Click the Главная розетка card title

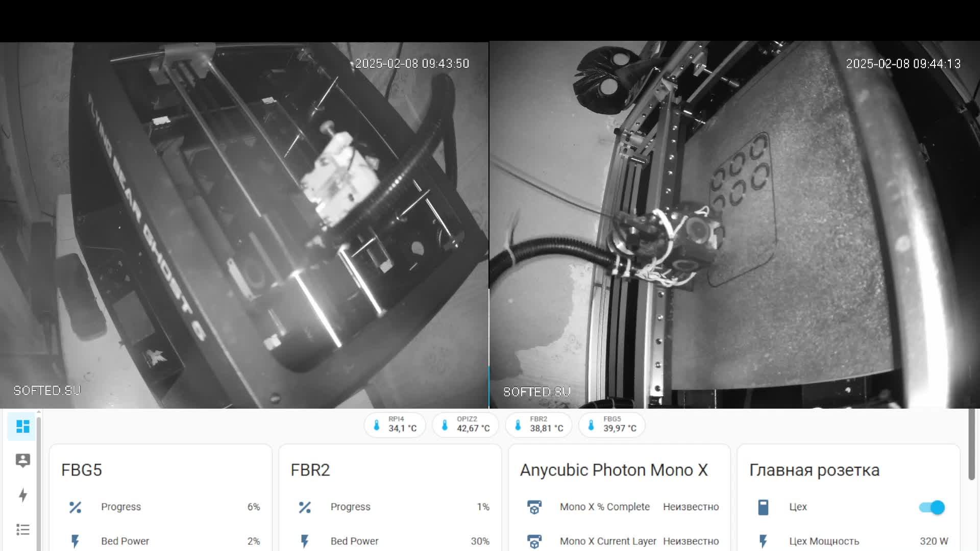pos(815,470)
